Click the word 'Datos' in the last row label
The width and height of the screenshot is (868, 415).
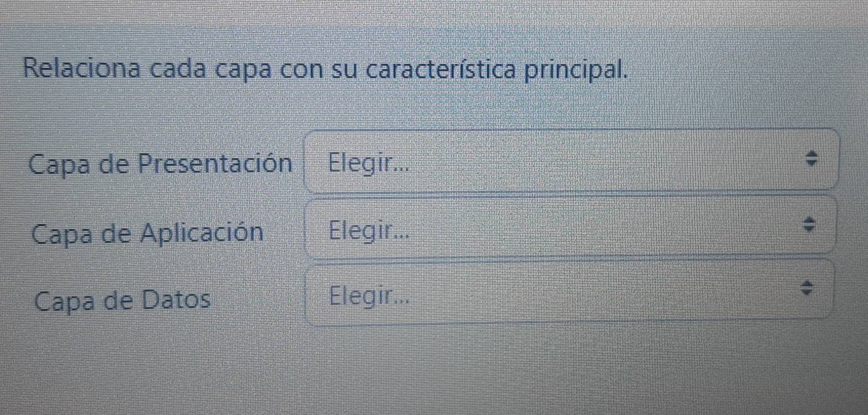(176, 300)
